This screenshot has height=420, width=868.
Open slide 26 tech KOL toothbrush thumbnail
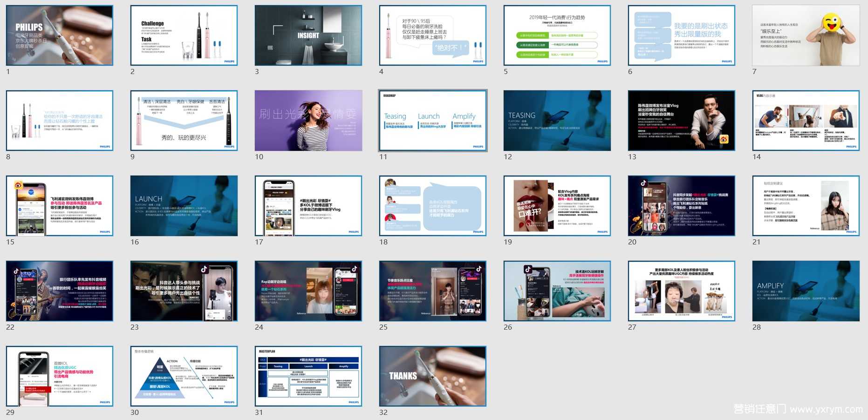point(557,291)
